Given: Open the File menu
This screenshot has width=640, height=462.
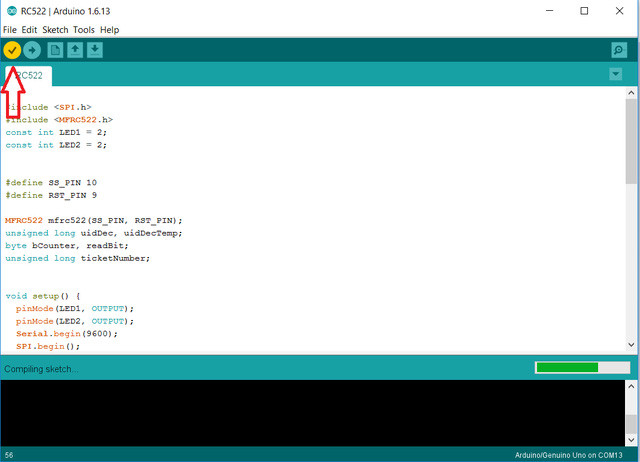Looking at the screenshot, I should (x=11, y=30).
